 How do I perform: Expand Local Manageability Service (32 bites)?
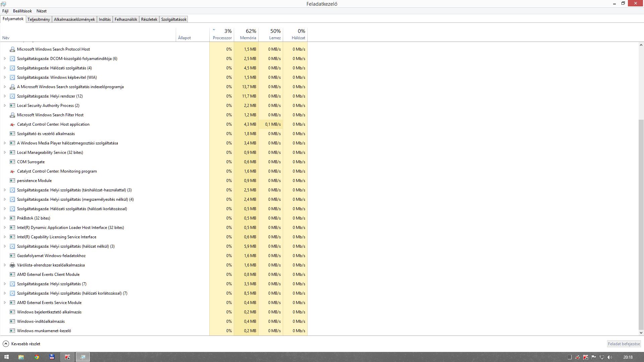tap(5, 153)
